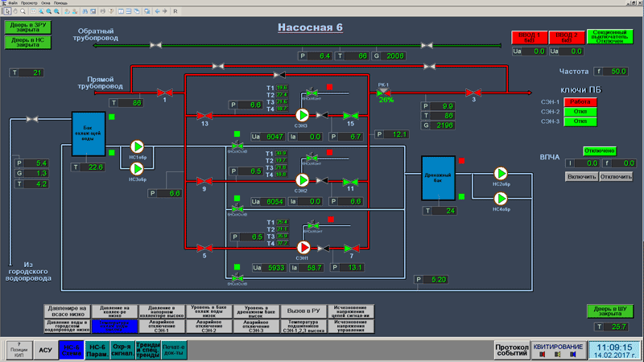644x362 pixels.
Task: Click the НС1обр pump symbol
Action: [x=137, y=146]
